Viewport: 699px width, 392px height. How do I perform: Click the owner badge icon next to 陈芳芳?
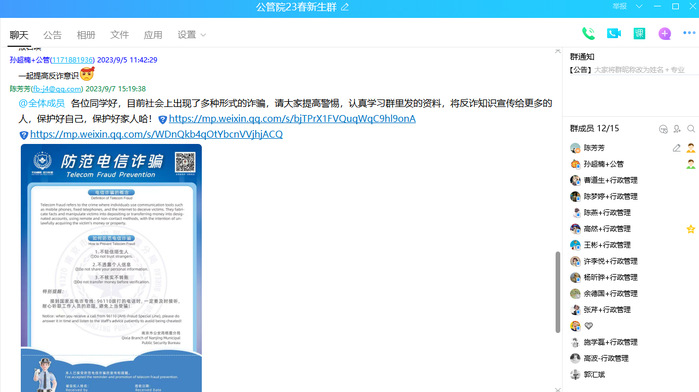point(691,148)
